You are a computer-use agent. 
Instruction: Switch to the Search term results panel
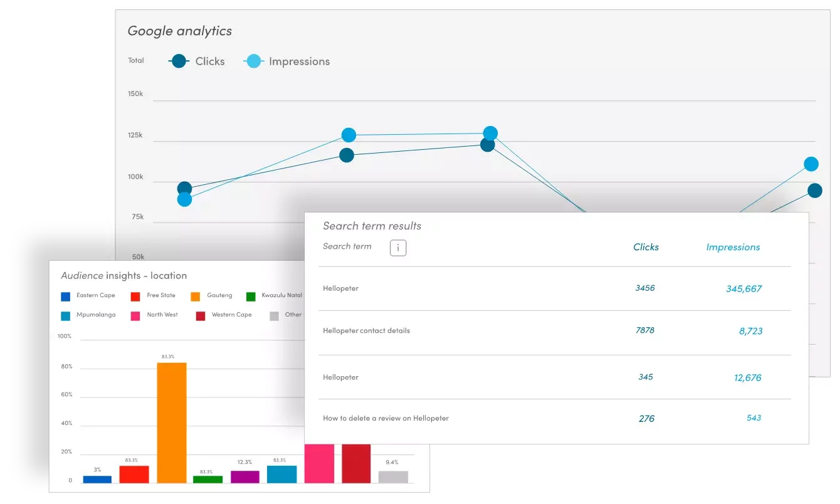pyautogui.click(x=372, y=226)
